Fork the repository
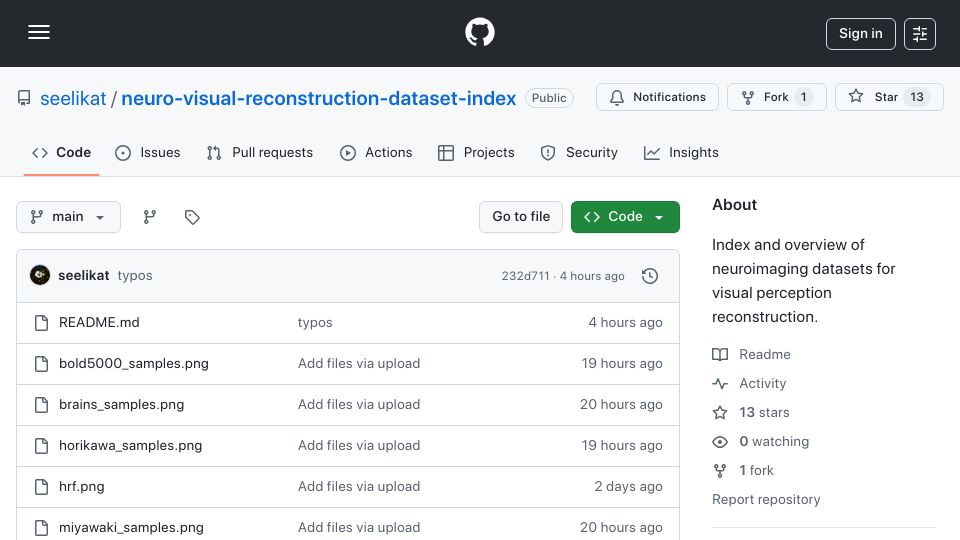This screenshot has width=960, height=540. [776, 97]
